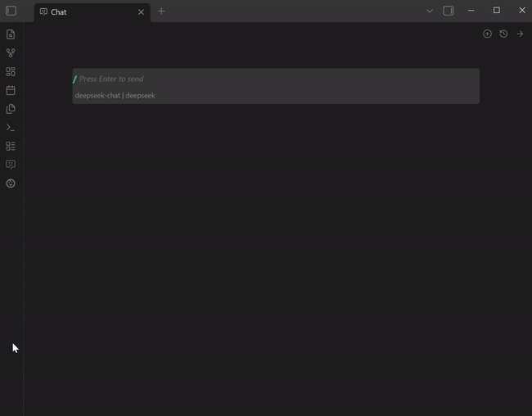532x416 pixels.
Task: Open quick switcher file search icon
Action: pos(11,34)
